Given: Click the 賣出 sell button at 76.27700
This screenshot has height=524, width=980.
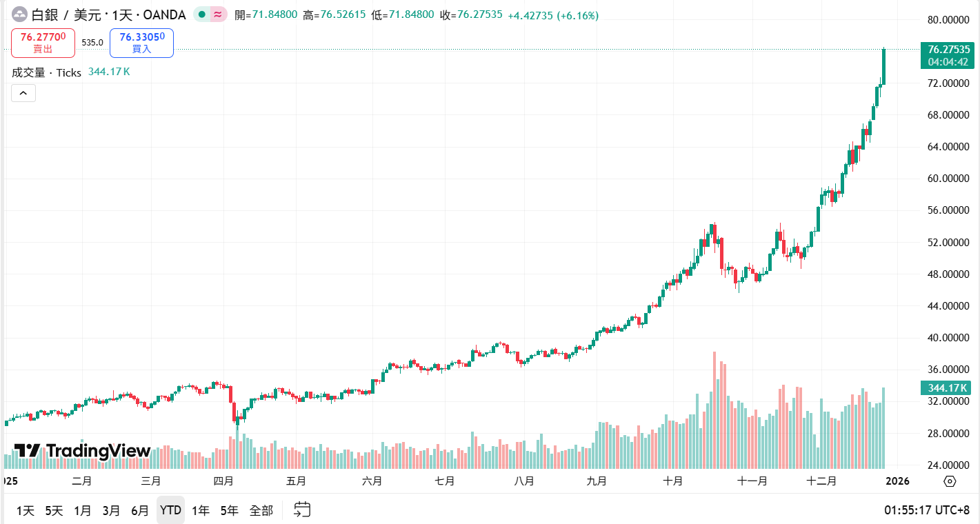Looking at the screenshot, I should pyautogui.click(x=43, y=42).
